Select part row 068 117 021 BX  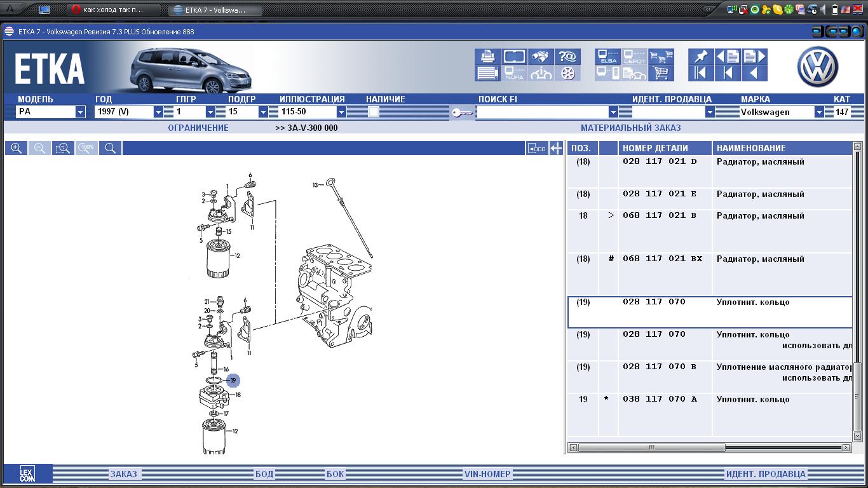coord(709,274)
